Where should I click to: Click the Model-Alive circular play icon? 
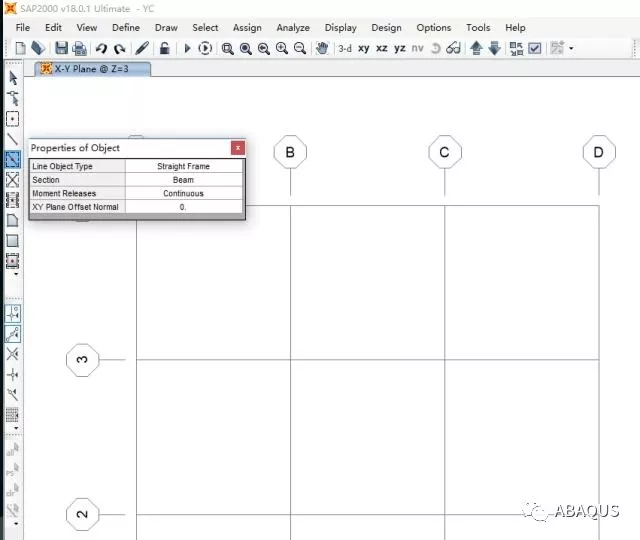click(x=205, y=49)
